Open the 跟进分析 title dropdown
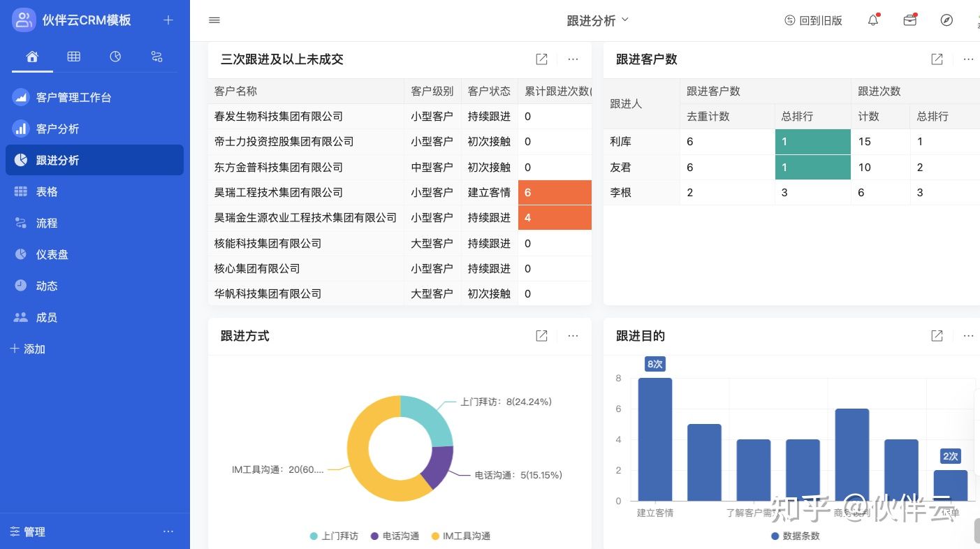Screen dimensions: 980x549 598,20
